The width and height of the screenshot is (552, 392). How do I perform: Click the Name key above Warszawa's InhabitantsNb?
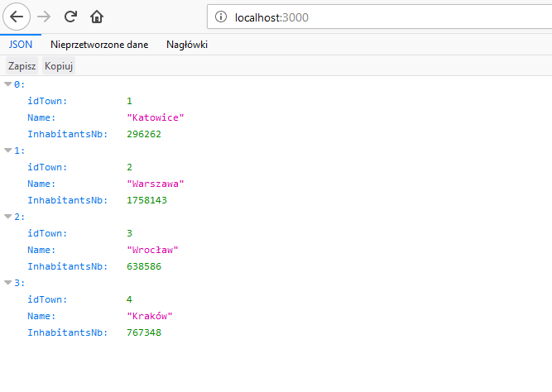pos(41,184)
